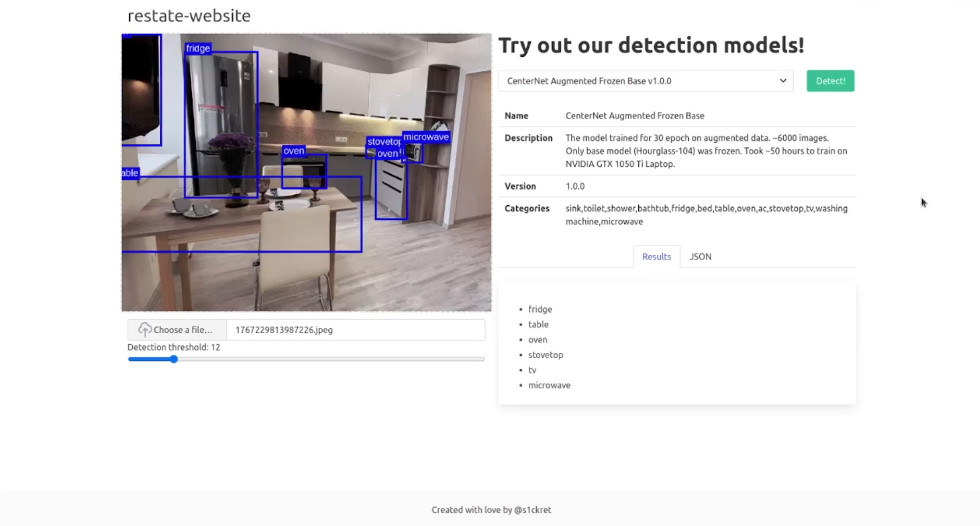Click the fridge label on the detection image
This screenshot has height=526, width=980.
[x=198, y=49]
